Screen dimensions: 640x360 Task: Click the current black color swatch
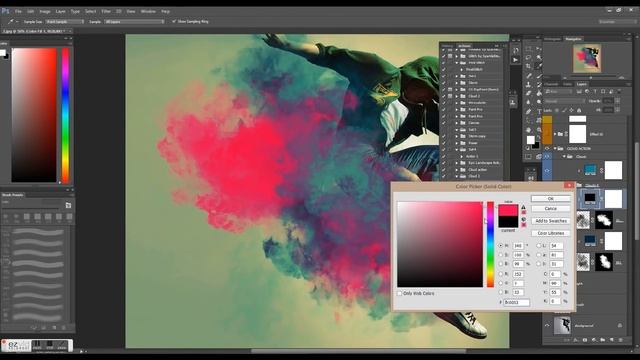tap(508, 222)
